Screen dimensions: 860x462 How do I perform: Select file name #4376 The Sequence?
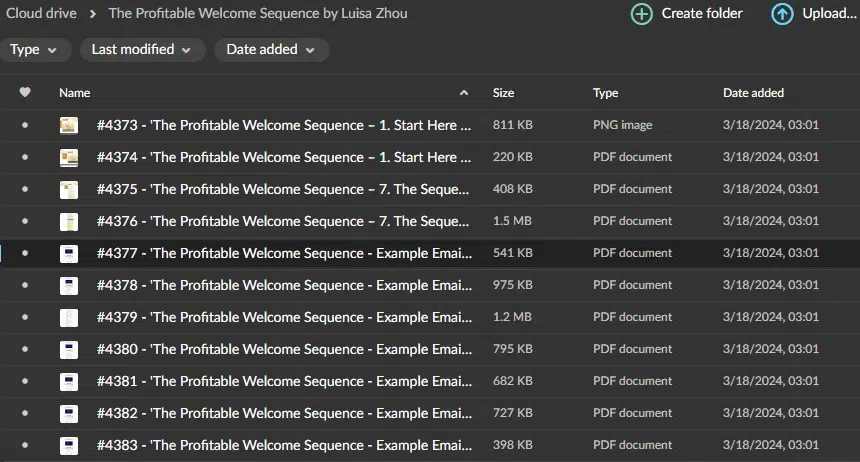point(283,221)
